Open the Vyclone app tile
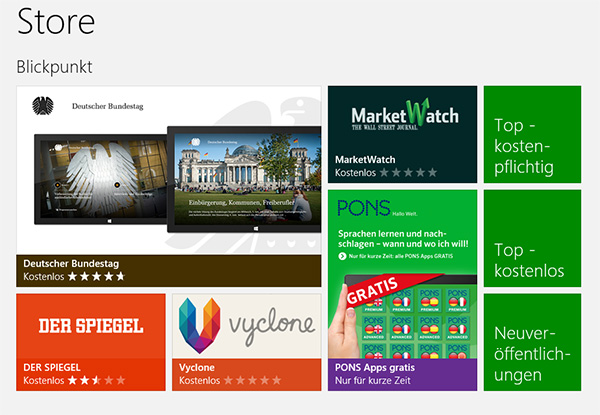 tap(247, 342)
